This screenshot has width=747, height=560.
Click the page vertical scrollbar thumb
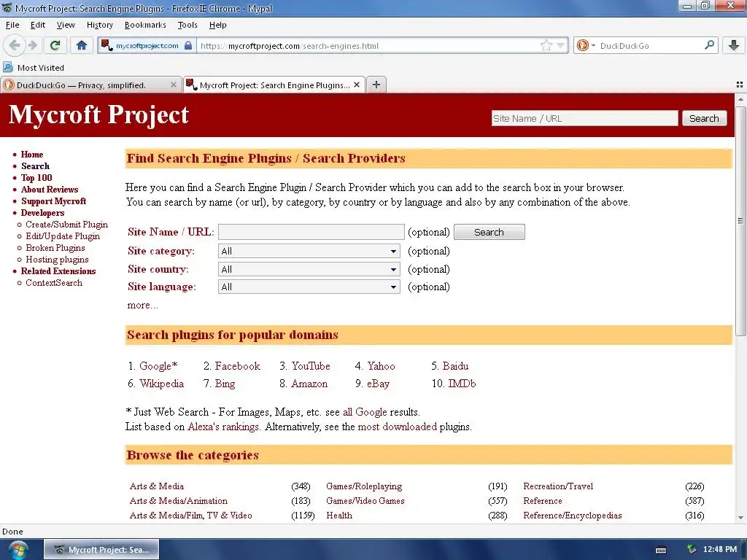(x=740, y=220)
